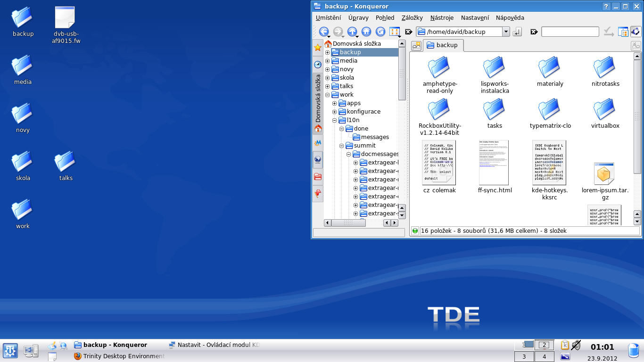
Task: Open the history sidebar tab with clock
Action: [x=318, y=64]
